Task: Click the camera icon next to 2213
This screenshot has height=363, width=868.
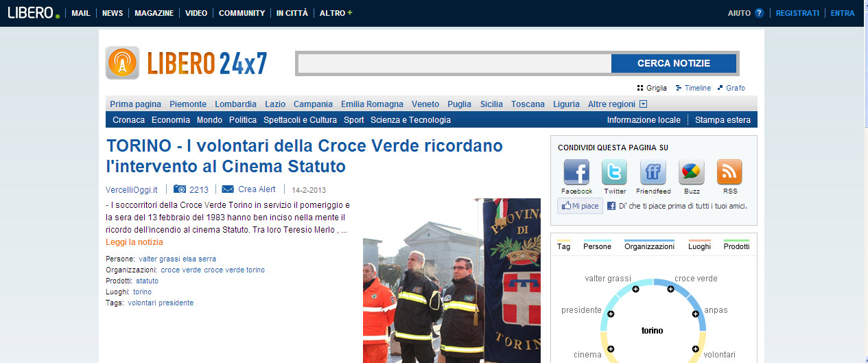Action: 180,189
